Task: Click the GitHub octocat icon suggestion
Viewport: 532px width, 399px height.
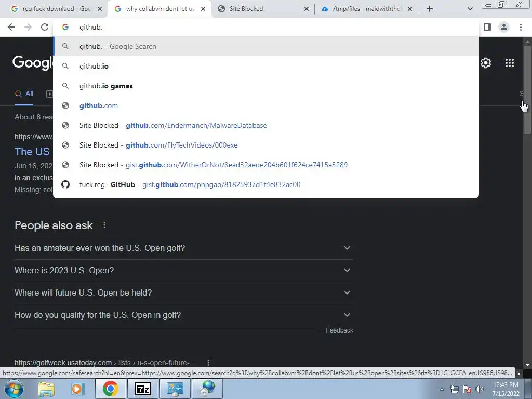Action: click(x=65, y=184)
